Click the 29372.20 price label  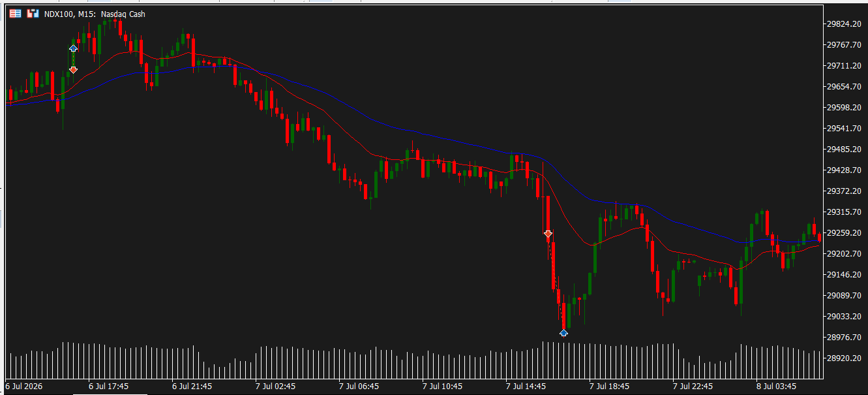click(844, 191)
